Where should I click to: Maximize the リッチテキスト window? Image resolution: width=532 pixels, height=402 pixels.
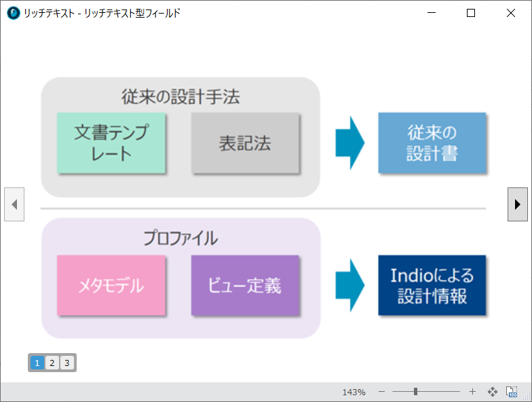click(471, 13)
